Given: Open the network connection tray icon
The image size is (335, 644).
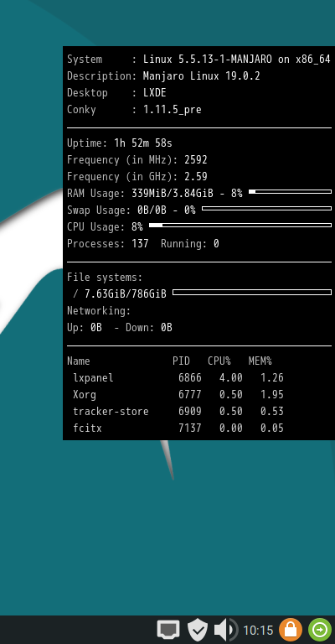Looking at the screenshot, I should point(168,630).
